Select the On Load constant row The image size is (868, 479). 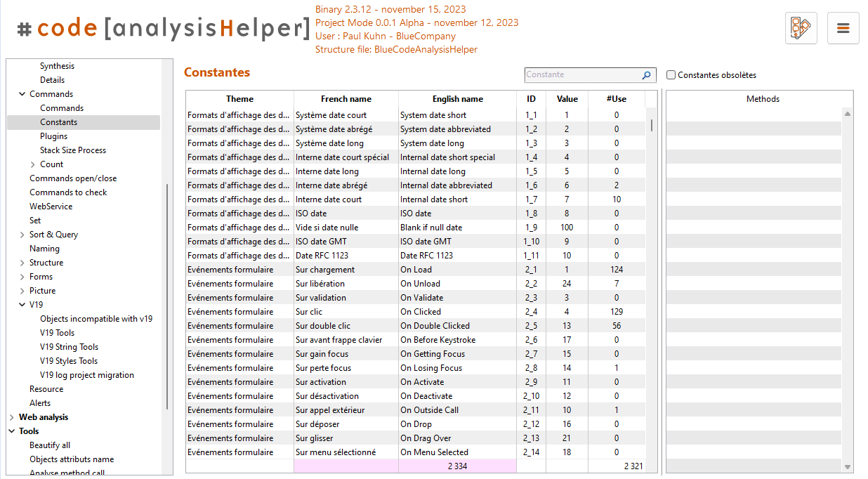pos(415,270)
